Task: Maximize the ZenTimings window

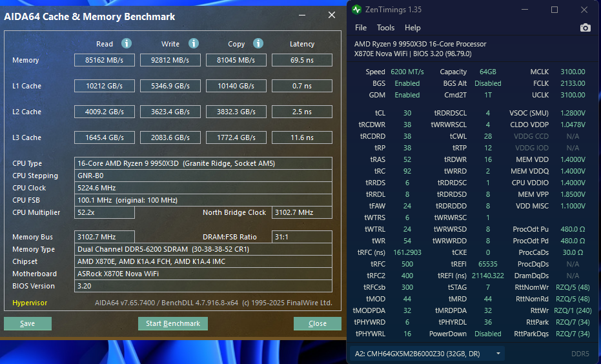Action: 554,10
